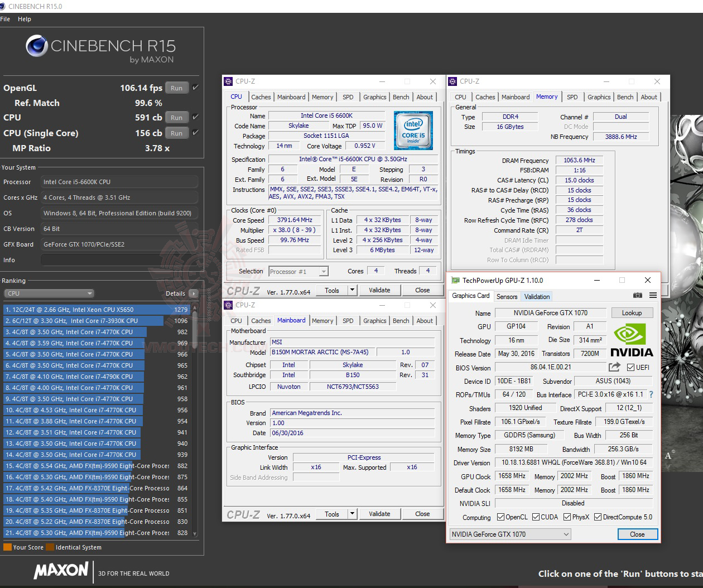Toggle the CPU Single Core test checkmark
The image size is (703, 588).
click(195, 133)
